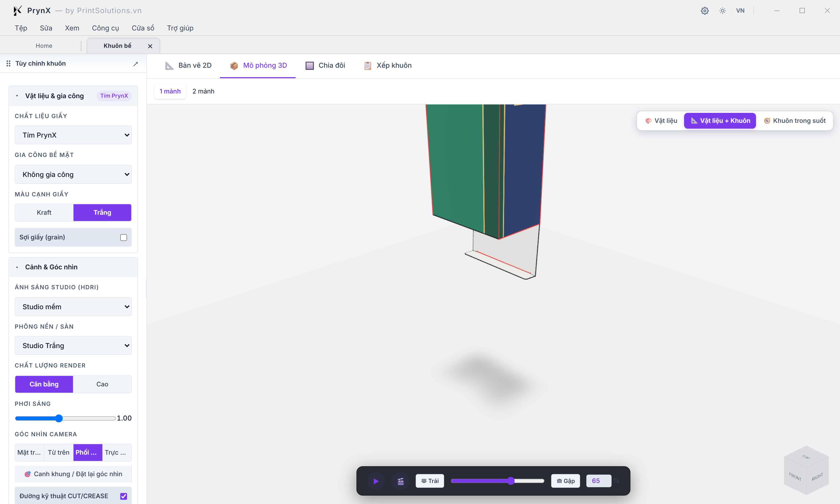Go to the Home tab

[x=44, y=46]
